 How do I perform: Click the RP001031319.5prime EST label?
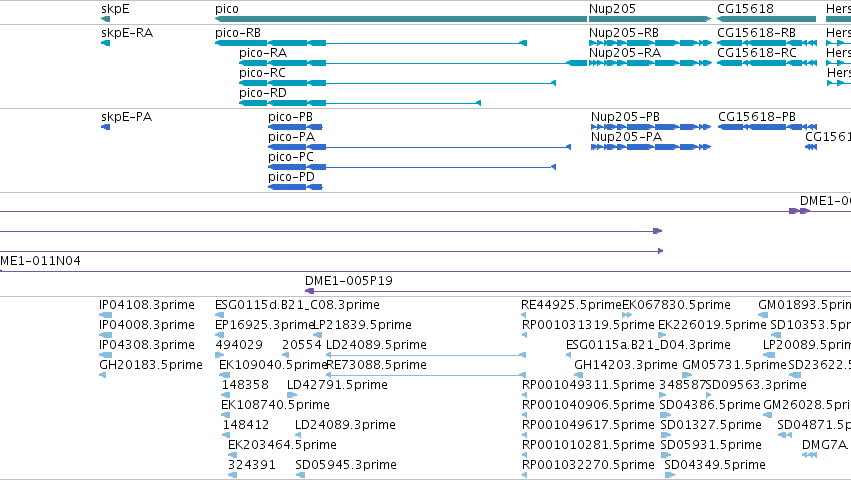588,325
